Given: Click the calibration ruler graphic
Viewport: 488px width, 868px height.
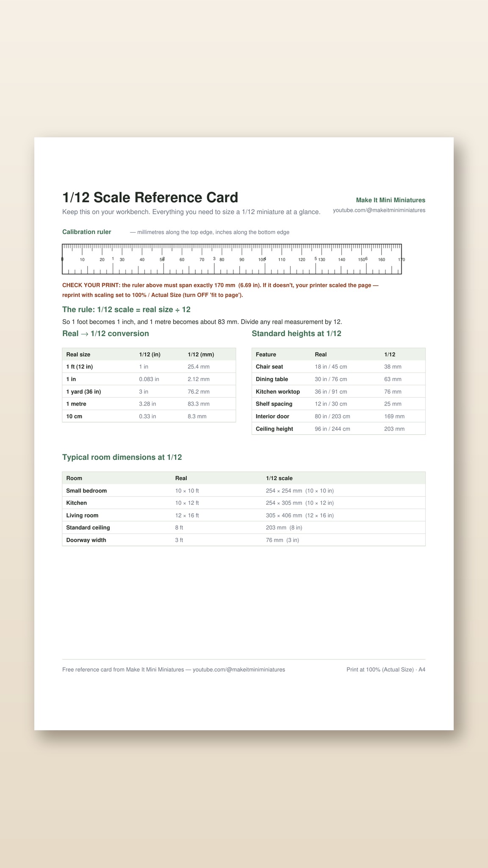Looking at the screenshot, I should coord(232,259).
